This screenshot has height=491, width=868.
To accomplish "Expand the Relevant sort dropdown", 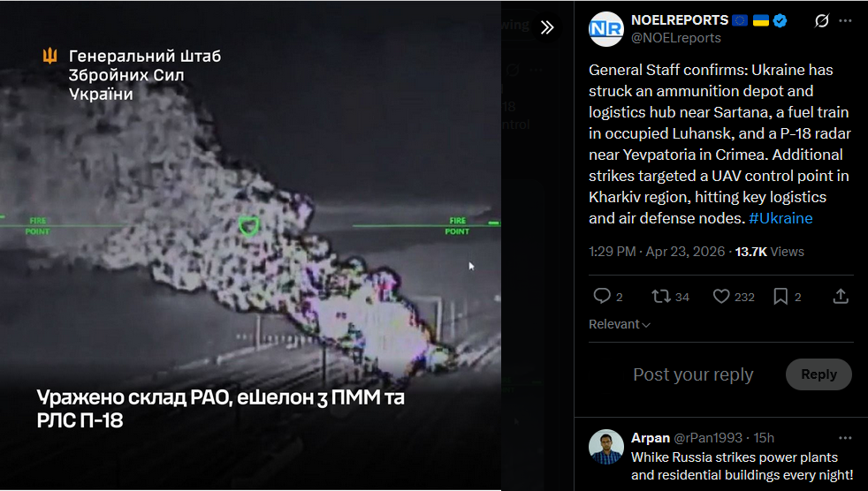I will click(x=619, y=324).
